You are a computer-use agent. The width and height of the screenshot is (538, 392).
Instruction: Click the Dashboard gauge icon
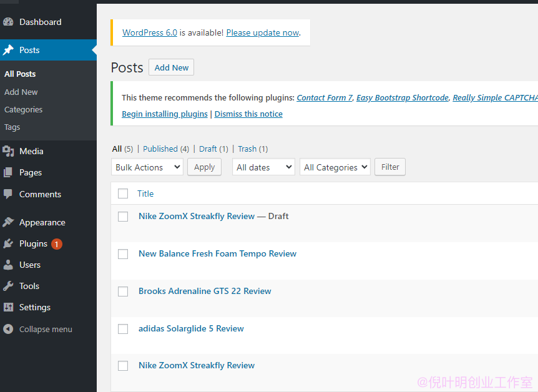pos(8,22)
